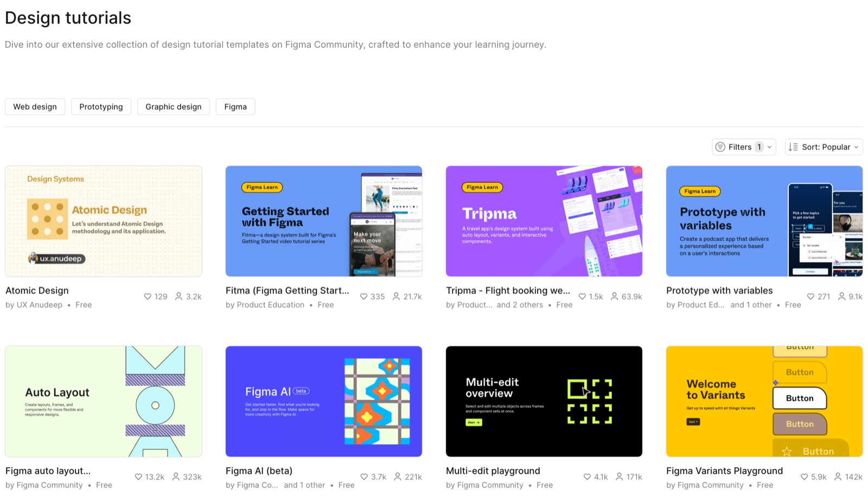Open the Auto Layout thumbnail

tap(104, 402)
